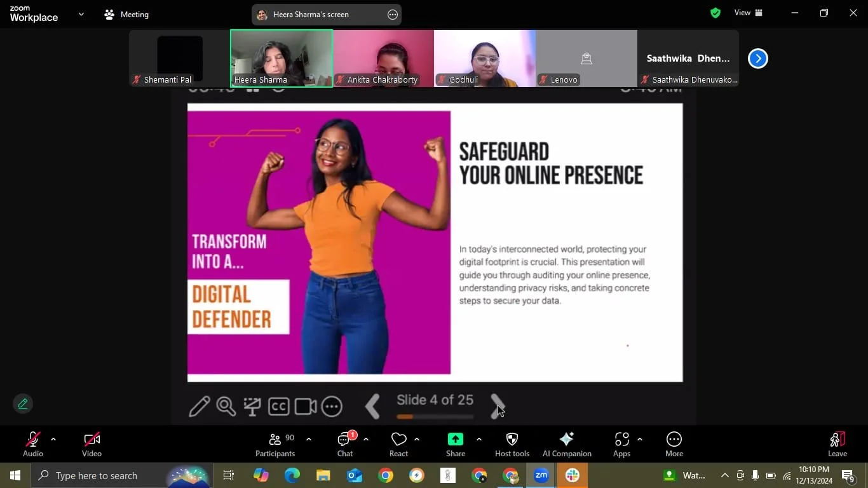Click the camera icon in slideshow toolbar
868x488 pixels.
point(306,407)
